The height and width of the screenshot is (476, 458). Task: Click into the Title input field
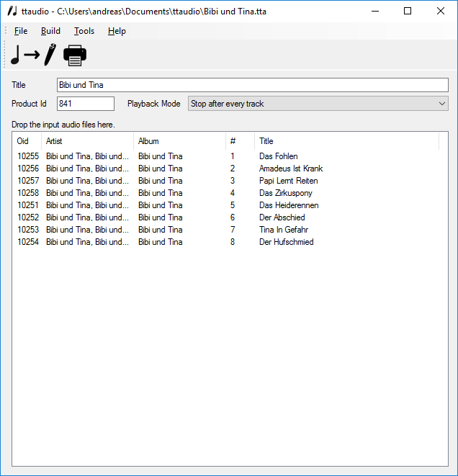[x=253, y=85]
